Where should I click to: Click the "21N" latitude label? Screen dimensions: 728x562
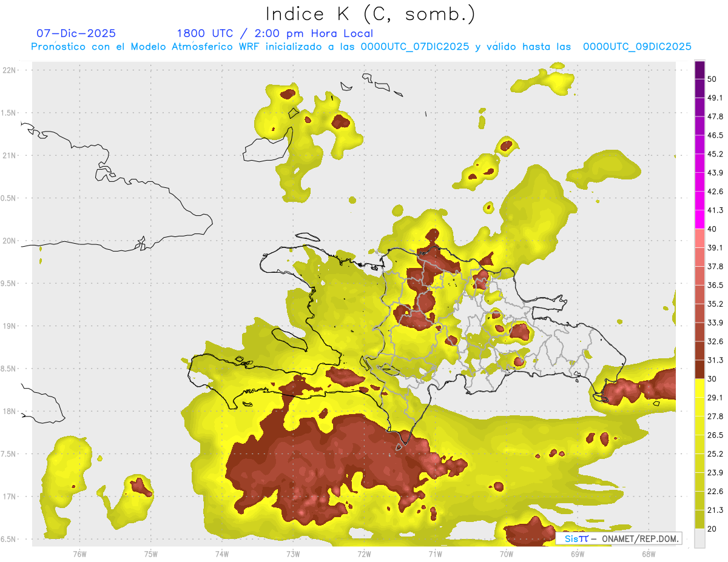[10, 155]
